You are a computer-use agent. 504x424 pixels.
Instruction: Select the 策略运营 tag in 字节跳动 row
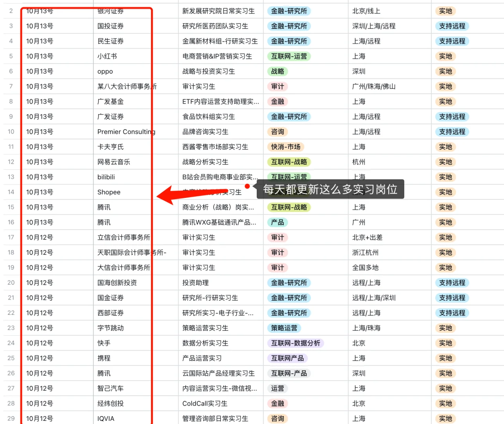[x=284, y=328]
